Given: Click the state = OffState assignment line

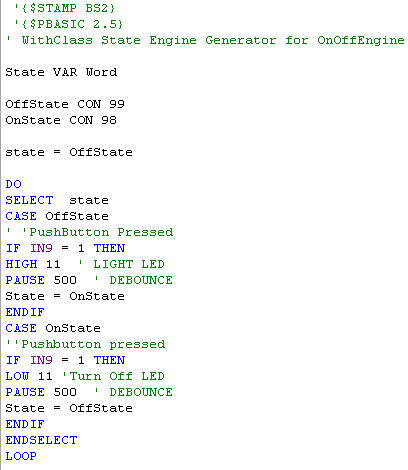Looking at the screenshot, I should point(69,152).
